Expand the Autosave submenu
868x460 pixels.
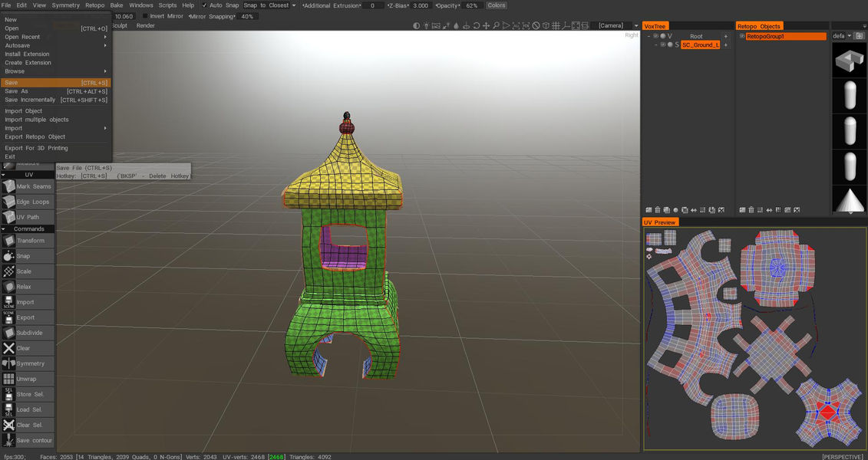coord(55,45)
